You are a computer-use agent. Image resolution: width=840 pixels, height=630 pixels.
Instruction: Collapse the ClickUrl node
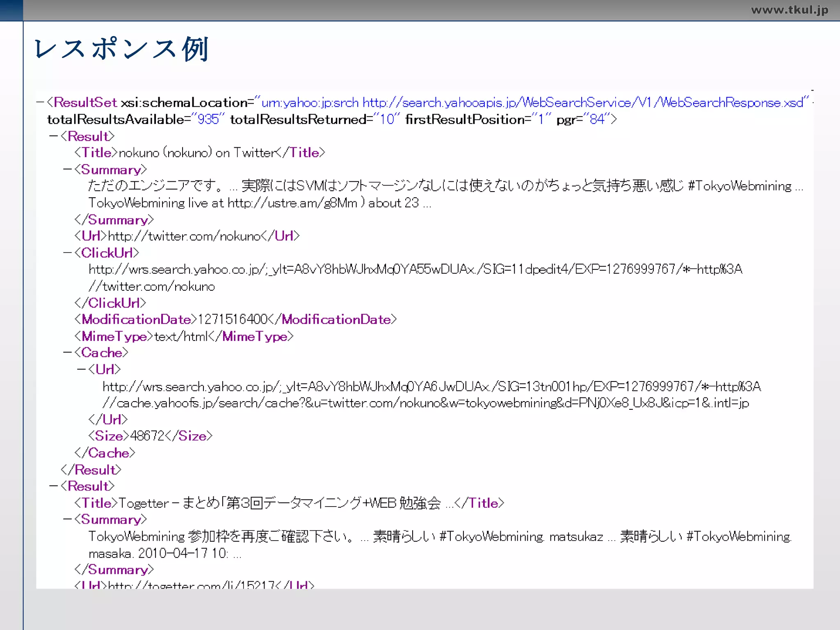coord(68,253)
